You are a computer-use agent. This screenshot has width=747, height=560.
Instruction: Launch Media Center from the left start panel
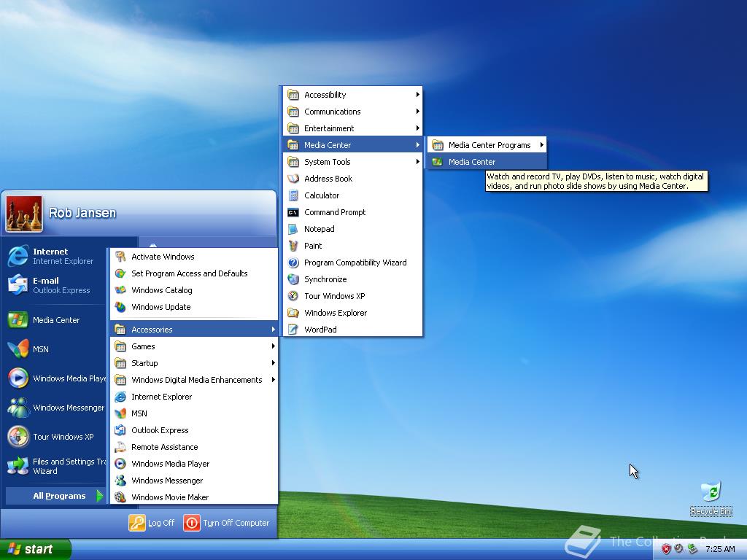(x=56, y=320)
